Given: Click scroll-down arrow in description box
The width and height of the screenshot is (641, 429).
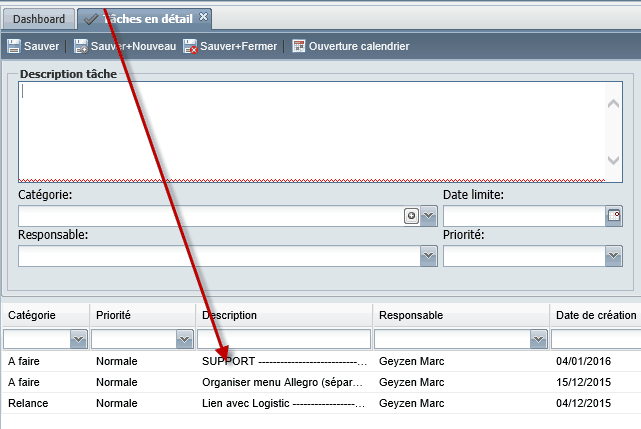Looking at the screenshot, I should pos(613,160).
